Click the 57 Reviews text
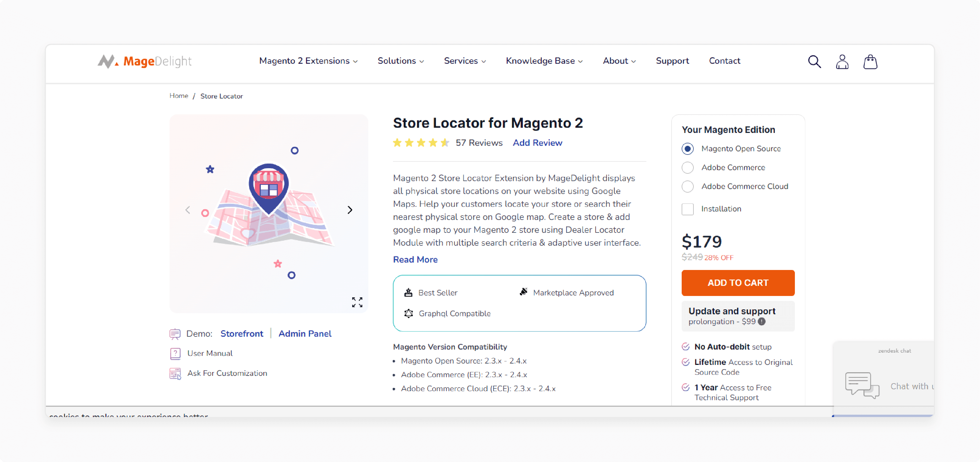980x462 pixels. (479, 143)
